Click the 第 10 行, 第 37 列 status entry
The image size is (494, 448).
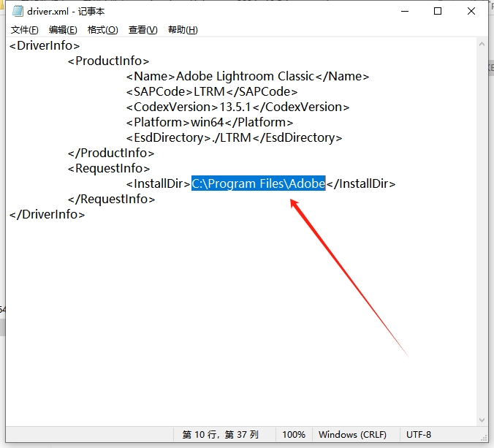click(220, 435)
